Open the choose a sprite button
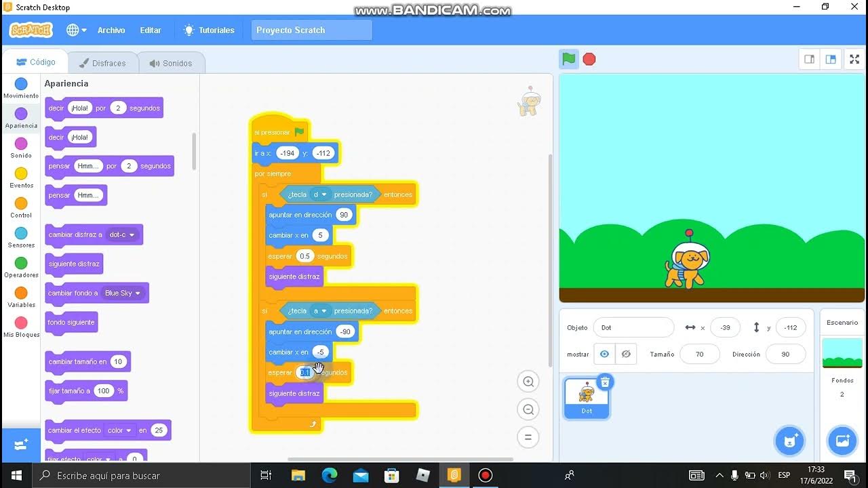 click(x=789, y=441)
